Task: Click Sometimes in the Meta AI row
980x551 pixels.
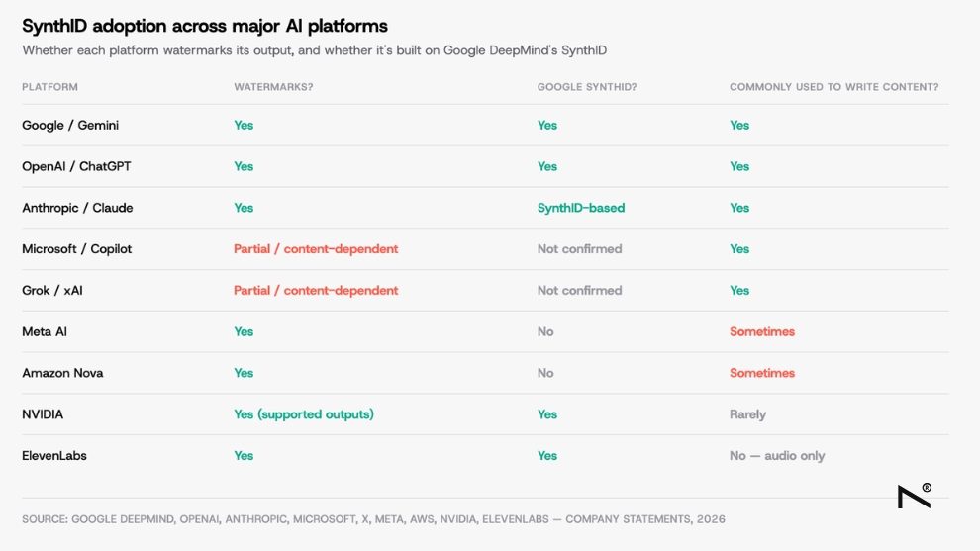Action: (x=762, y=331)
